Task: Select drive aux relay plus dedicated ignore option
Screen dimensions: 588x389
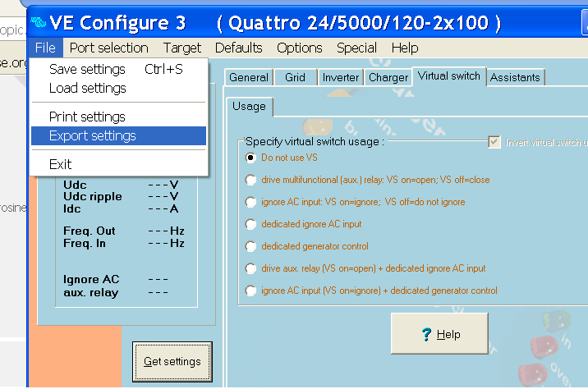Action: [x=250, y=268]
